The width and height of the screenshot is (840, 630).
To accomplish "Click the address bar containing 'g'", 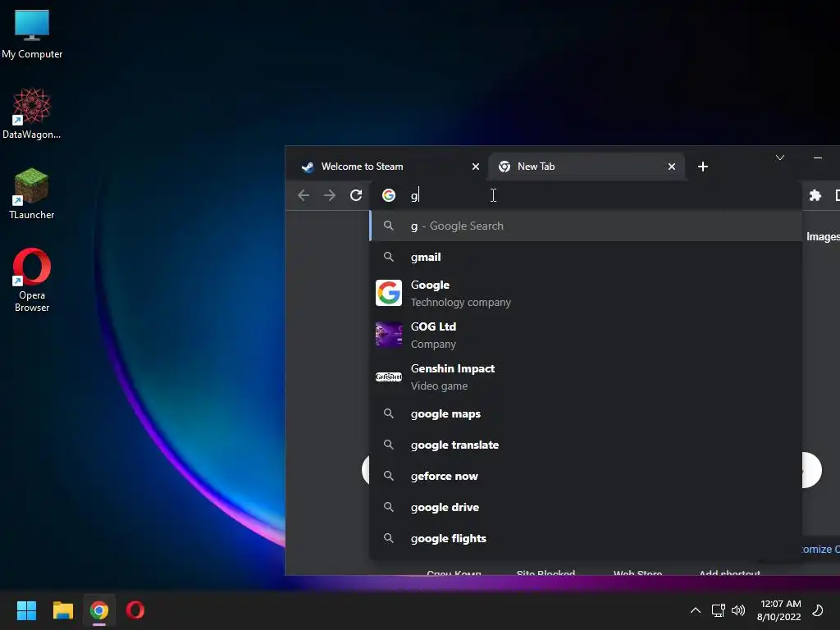I will click(585, 195).
